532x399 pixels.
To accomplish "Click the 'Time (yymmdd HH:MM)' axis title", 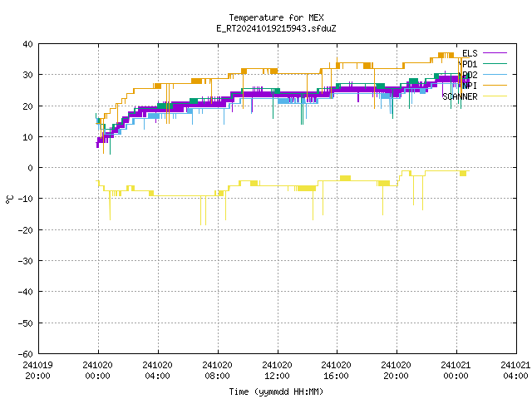I will [x=276, y=392].
